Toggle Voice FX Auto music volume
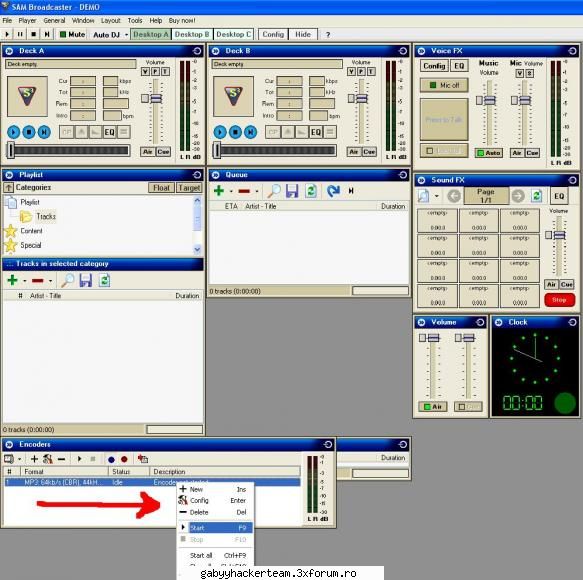 pyautogui.click(x=489, y=152)
